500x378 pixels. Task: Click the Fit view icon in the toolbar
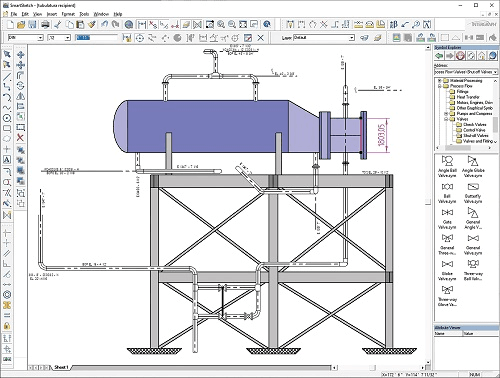point(243,24)
